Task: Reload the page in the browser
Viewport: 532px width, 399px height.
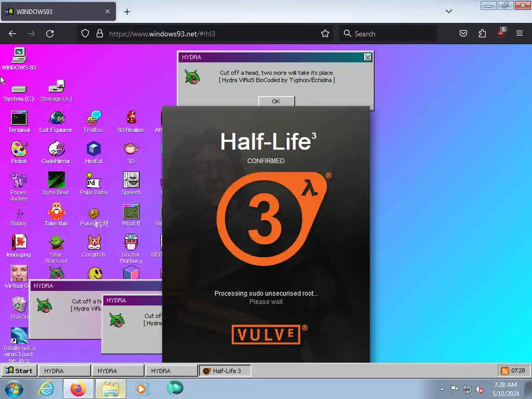Action: click(50, 34)
